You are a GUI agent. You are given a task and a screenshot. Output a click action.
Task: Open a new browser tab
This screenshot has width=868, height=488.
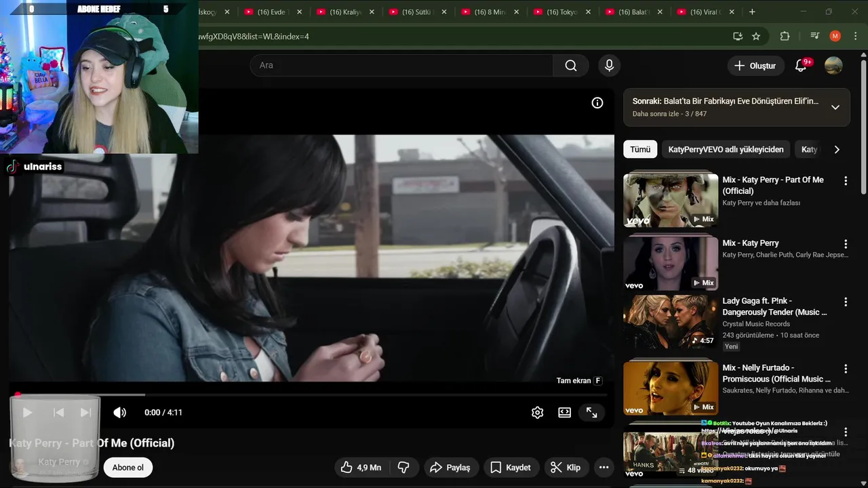click(752, 12)
